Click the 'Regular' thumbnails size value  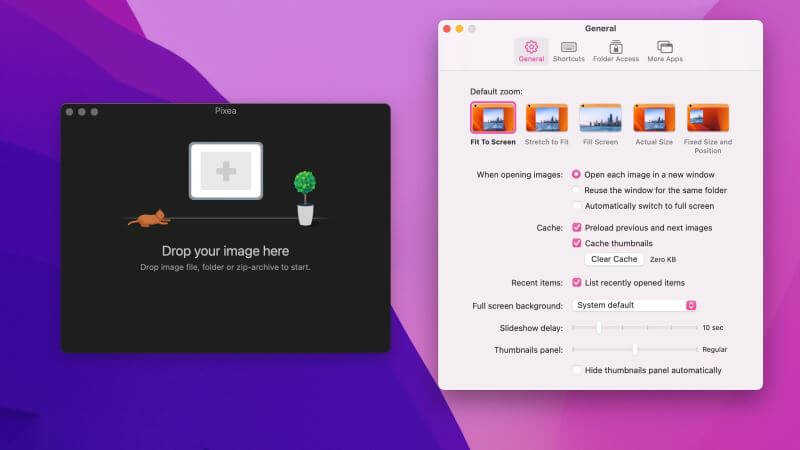coord(714,349)
